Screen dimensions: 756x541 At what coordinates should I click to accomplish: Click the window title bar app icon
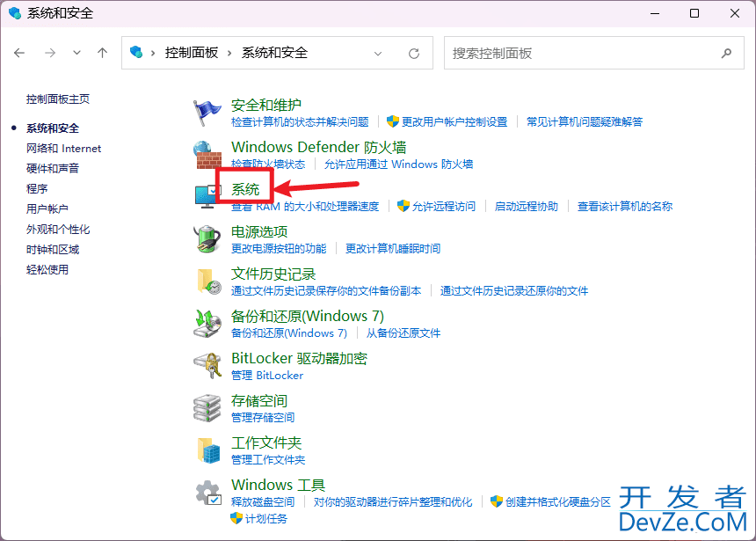pos(15,13)
